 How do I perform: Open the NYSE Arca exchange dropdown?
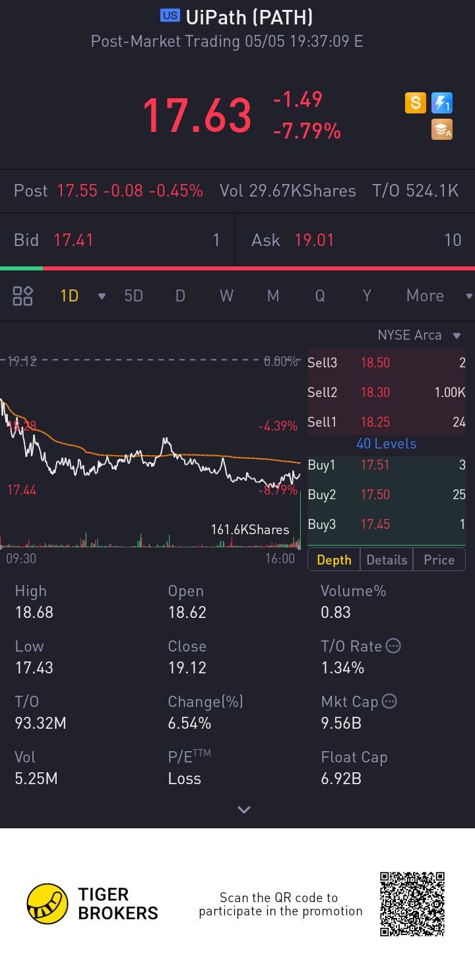pos(418,335)
